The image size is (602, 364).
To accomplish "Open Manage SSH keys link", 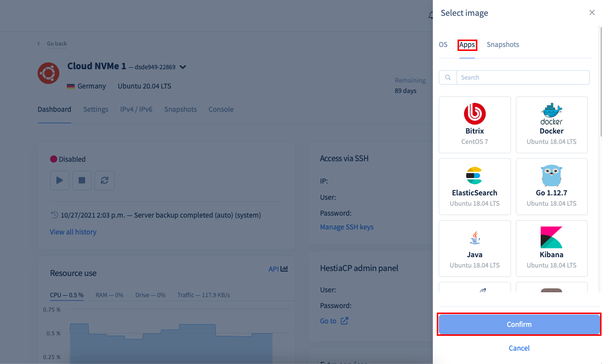I will [x=347, y=227].
